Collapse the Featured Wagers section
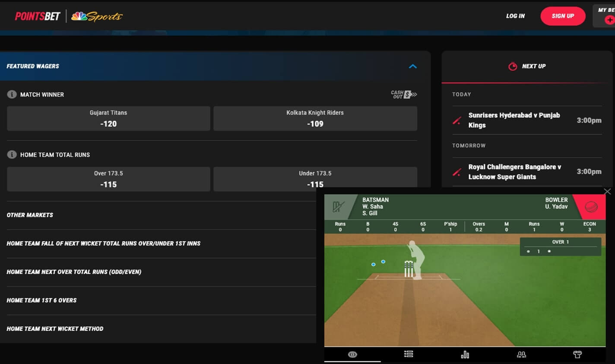This screenshot has width=615, height=364. 413,66
